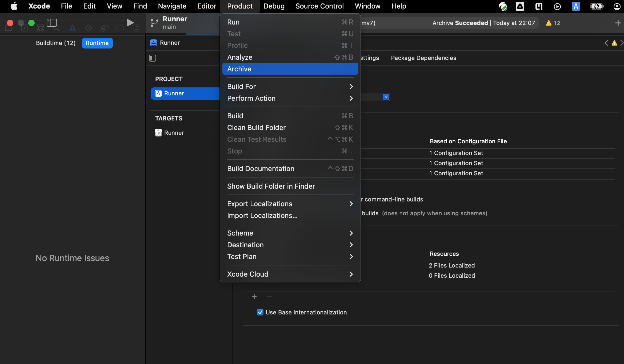Click Google Drive icon in menu bar
This screenshot has height=364, width=624.
point(520,6)
